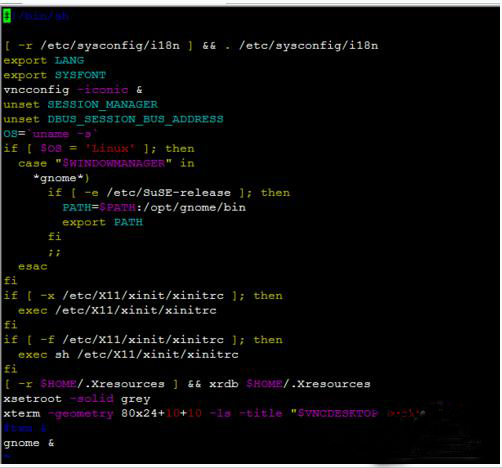Click the vncconfig command
Viewport: 502px width, 468px height.
tap(36, 90)
